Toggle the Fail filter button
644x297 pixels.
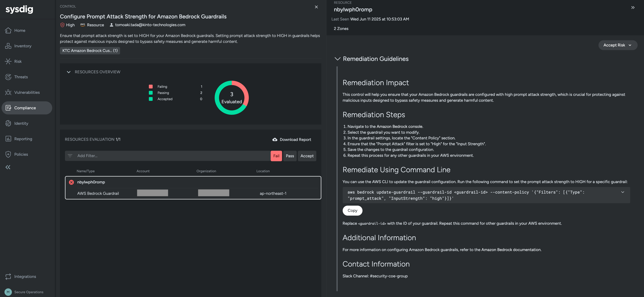tap(276, 156)
